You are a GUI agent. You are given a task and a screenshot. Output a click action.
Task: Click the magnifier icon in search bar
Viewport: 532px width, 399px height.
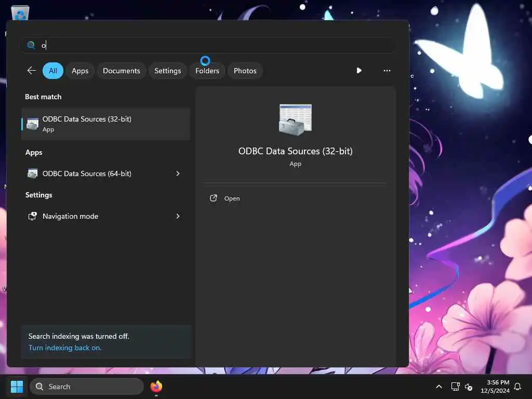(31, 45)
